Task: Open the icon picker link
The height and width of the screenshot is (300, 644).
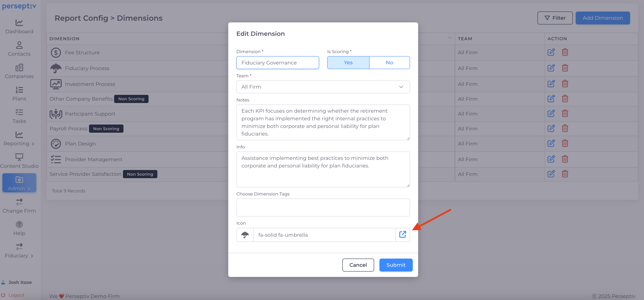Action: [x=403, y=235]
